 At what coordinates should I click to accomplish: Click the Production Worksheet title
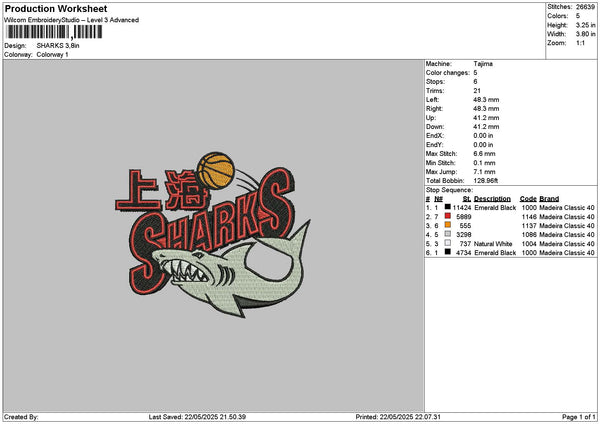(56, 8)
